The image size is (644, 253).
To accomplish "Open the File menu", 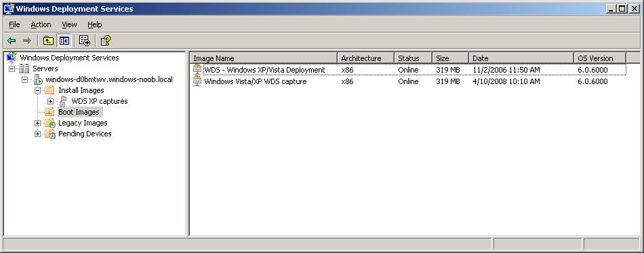I will click(14, 24).
